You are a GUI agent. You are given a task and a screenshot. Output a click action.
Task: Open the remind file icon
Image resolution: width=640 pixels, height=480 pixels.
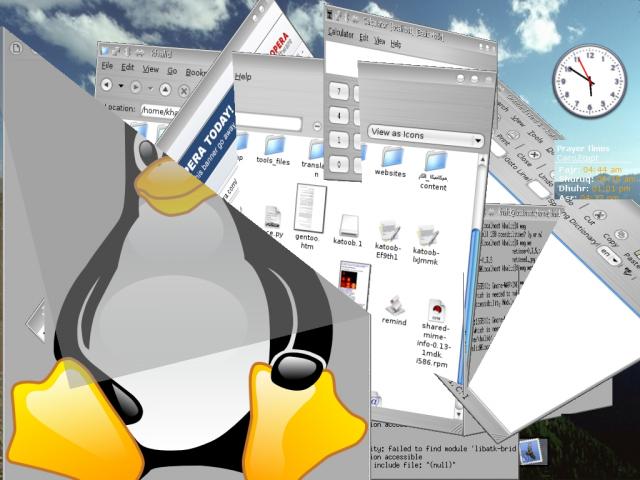click(x=393, y=306)
